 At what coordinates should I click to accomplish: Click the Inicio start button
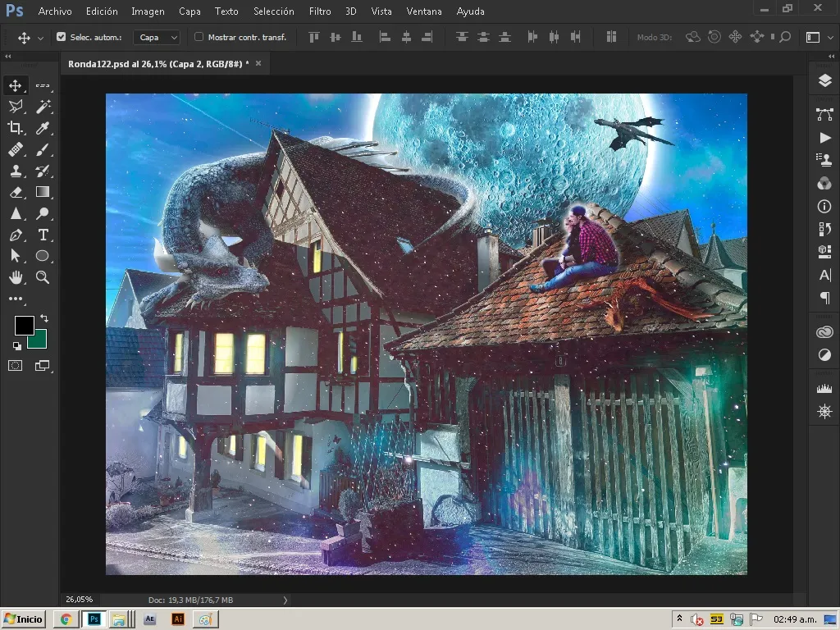coord(24,619)
